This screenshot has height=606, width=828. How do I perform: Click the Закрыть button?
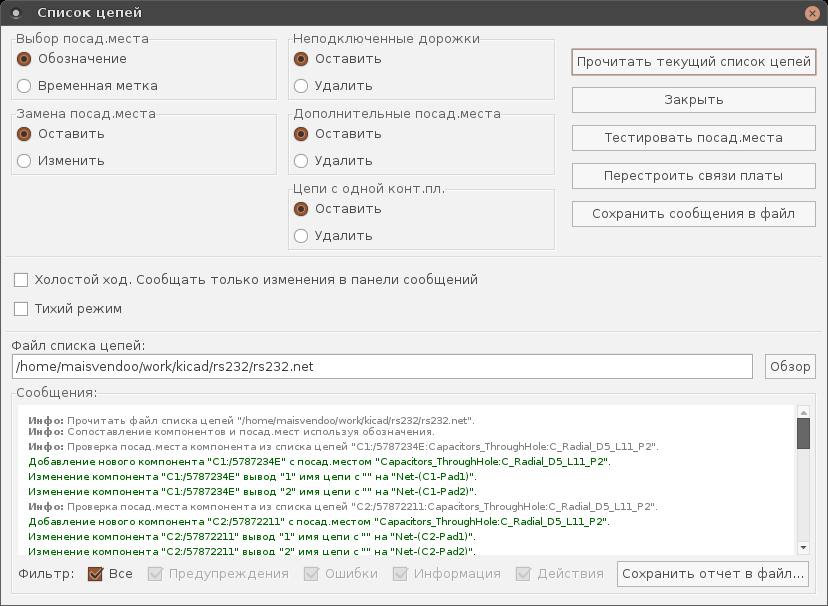693,100
